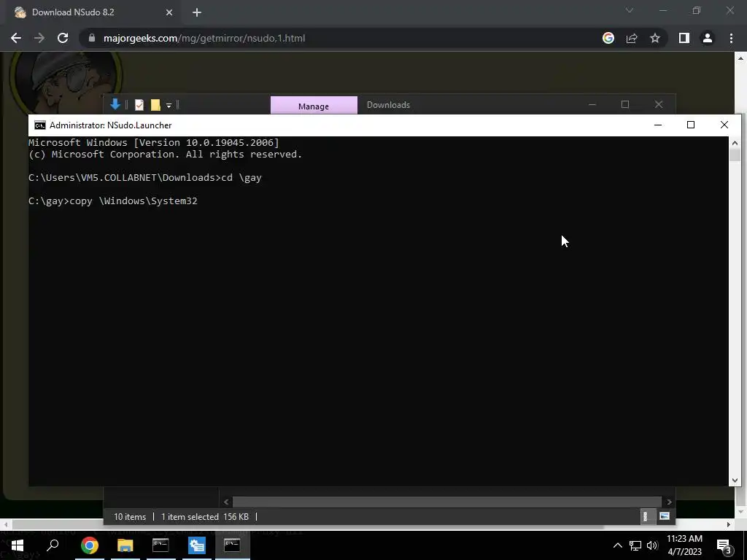View site info padlock icon

92,38
